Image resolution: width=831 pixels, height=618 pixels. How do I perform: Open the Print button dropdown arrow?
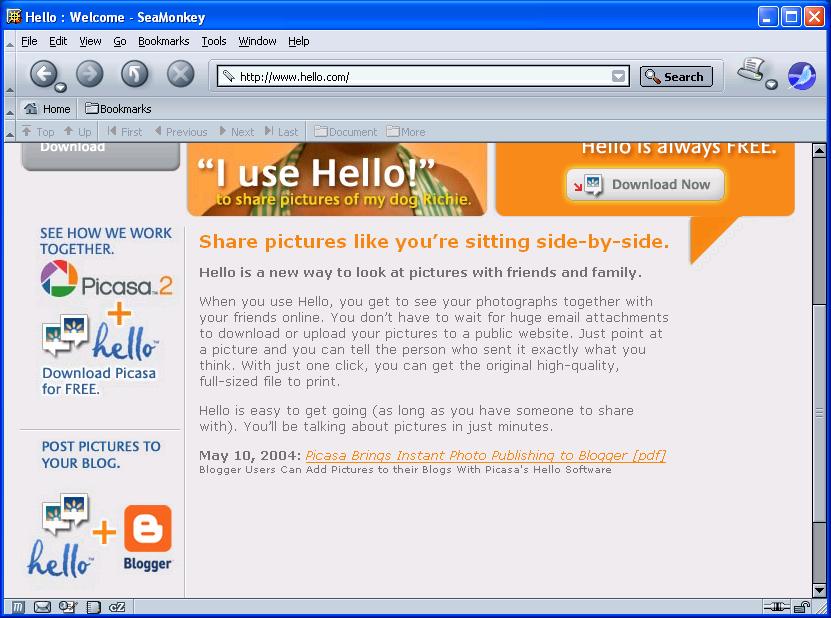(772, 84)
